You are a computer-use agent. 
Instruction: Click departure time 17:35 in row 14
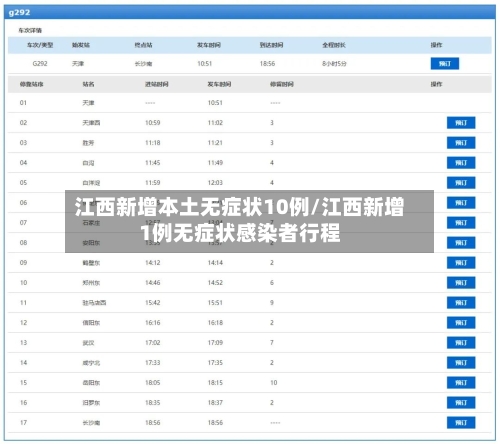point(215,363)
